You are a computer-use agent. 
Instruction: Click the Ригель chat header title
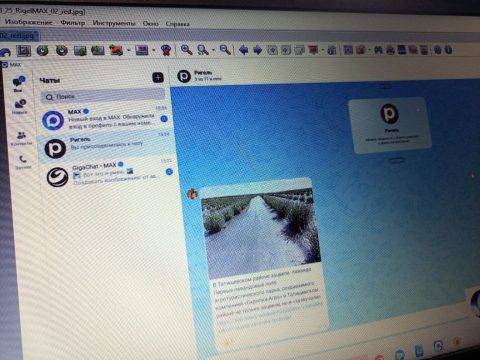click(203, 72)
